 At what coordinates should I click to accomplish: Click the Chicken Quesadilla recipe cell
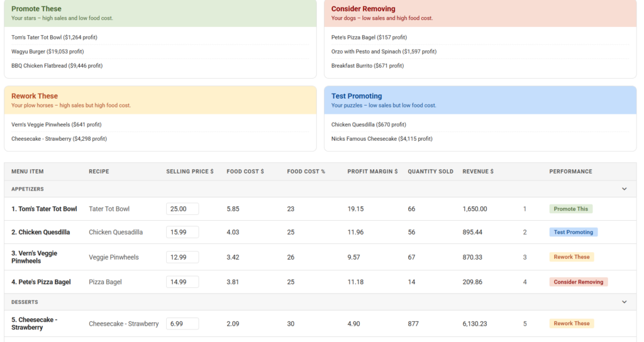pos(116,232)
